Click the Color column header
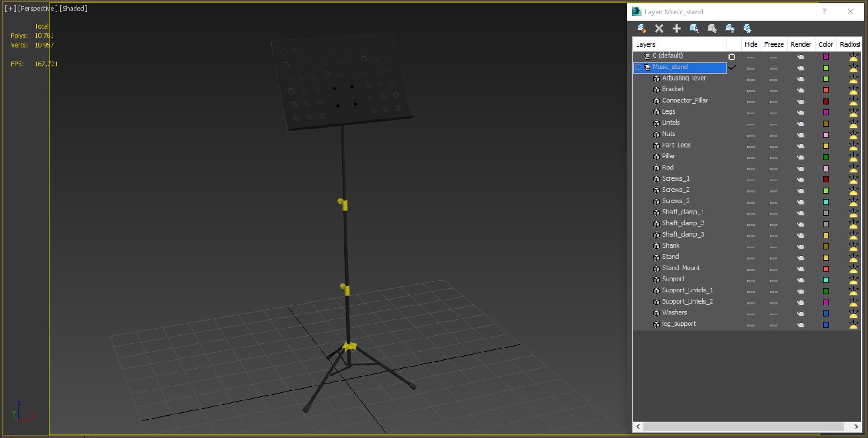Viewport: 868px width, 438px height. pyautogui.click(x=826, y=44)
